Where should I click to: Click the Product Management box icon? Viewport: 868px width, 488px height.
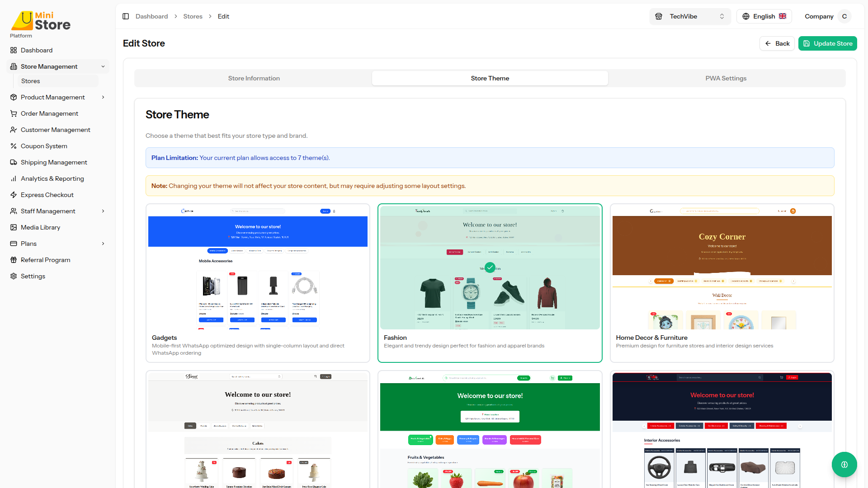point(14,97)
